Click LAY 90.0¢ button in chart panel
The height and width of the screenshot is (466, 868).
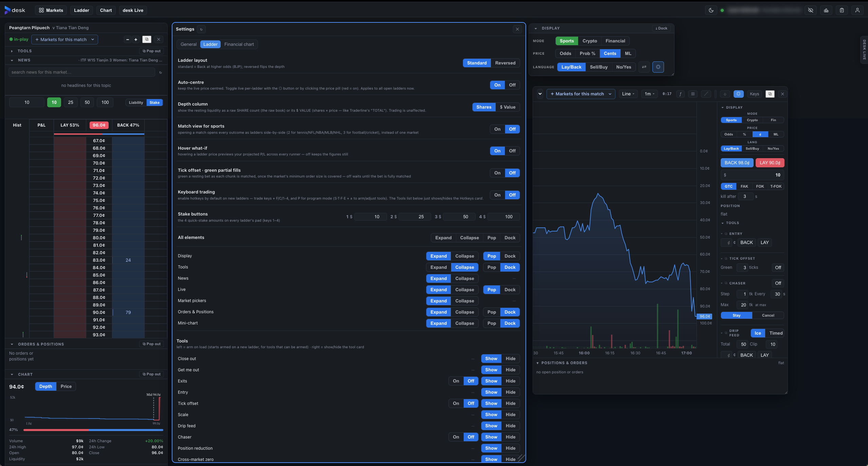(x=770, y=163)
